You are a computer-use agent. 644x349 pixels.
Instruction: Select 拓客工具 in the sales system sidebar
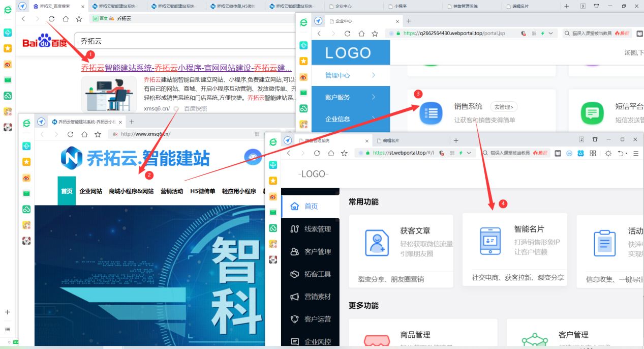click(x=311, y=274)
